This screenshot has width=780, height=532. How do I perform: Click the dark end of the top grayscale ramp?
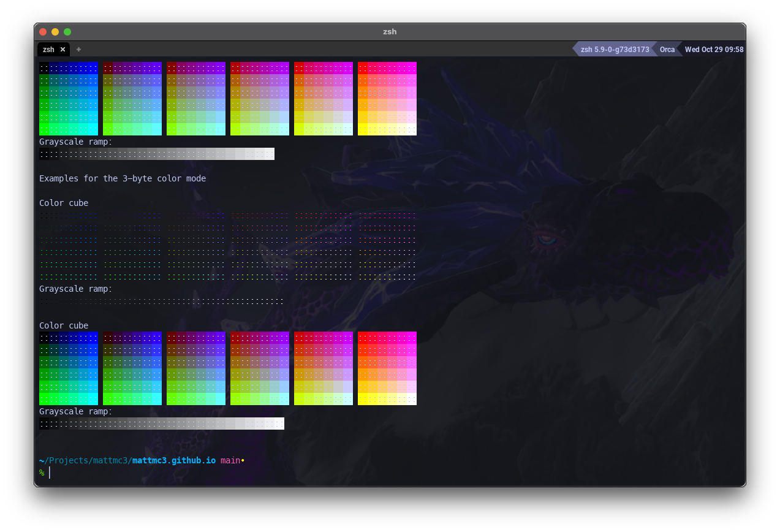(43, 154)
